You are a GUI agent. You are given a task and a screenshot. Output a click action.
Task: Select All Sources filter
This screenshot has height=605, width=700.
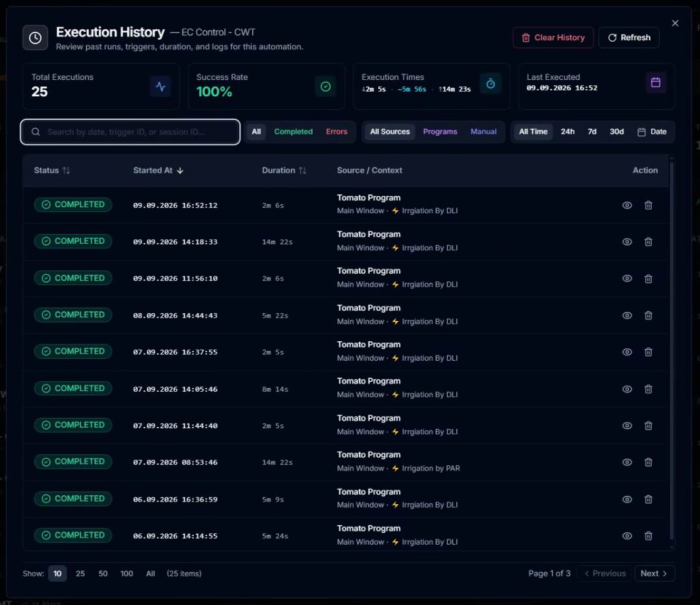[390, 132]
